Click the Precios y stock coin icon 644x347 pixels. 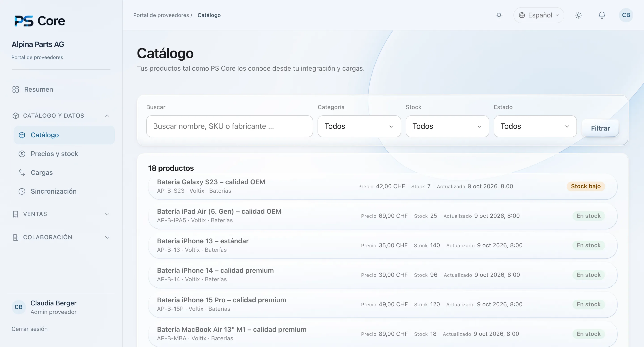(x=22, y=154)
